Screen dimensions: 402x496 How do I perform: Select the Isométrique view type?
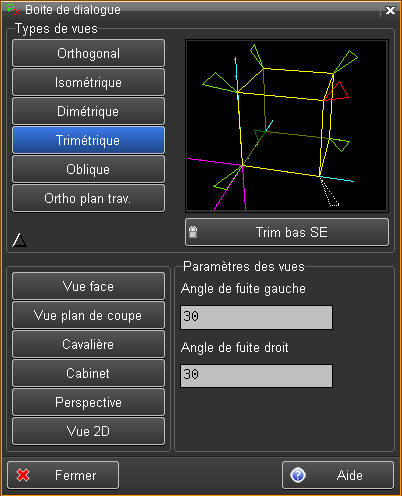[x=88, y=82]
